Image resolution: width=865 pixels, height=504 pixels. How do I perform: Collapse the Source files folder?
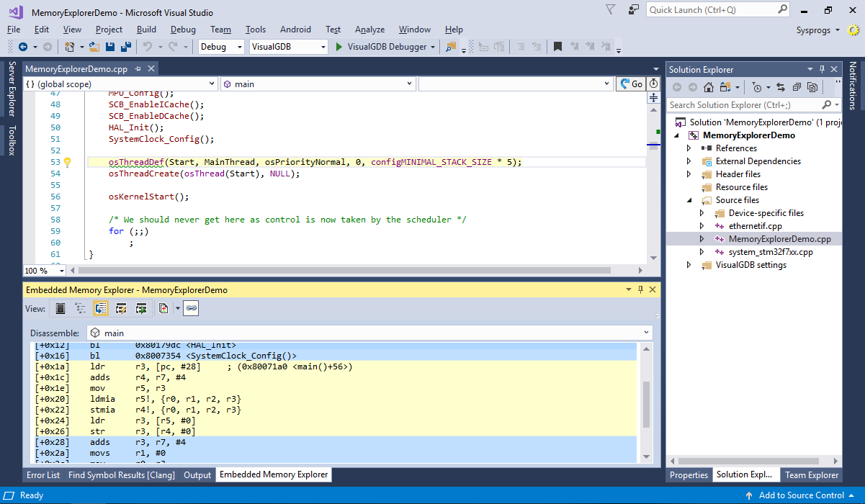point(689,200)
